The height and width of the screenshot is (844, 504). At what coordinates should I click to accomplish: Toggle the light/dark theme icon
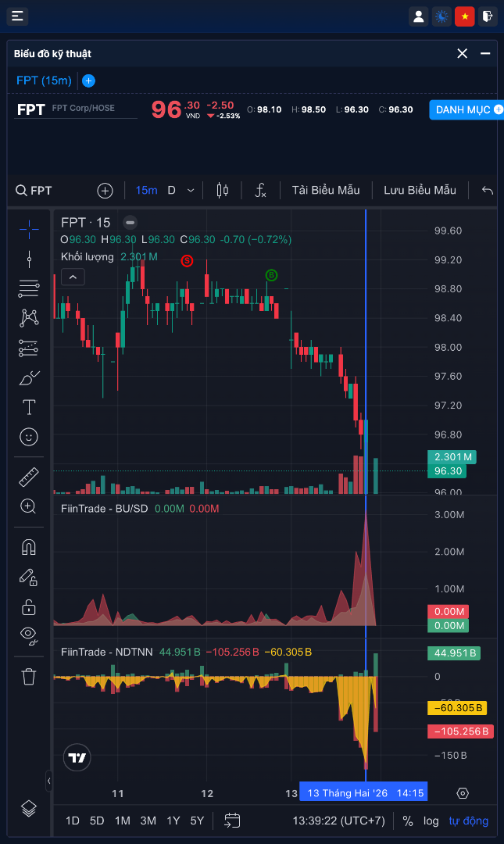click(x=441, y=16)
